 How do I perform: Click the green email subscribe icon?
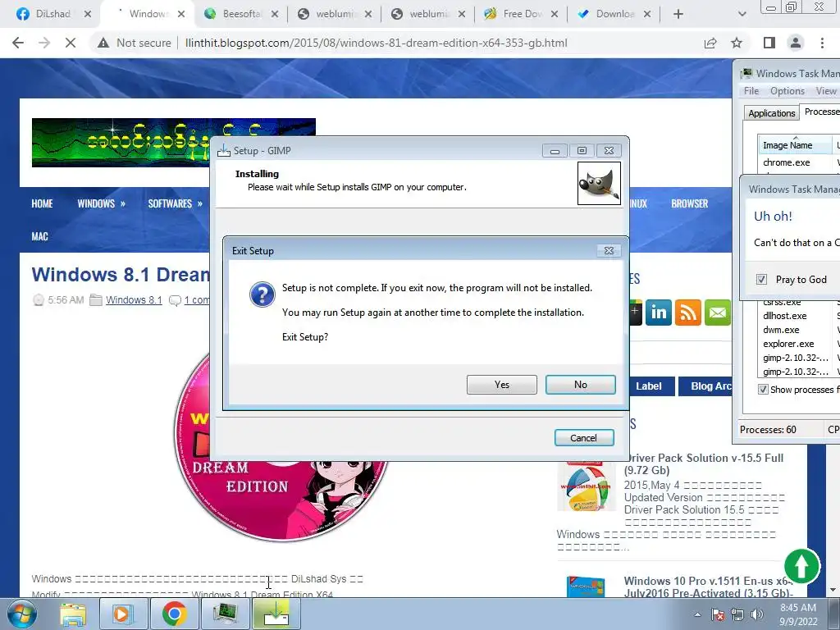(717, 313)
